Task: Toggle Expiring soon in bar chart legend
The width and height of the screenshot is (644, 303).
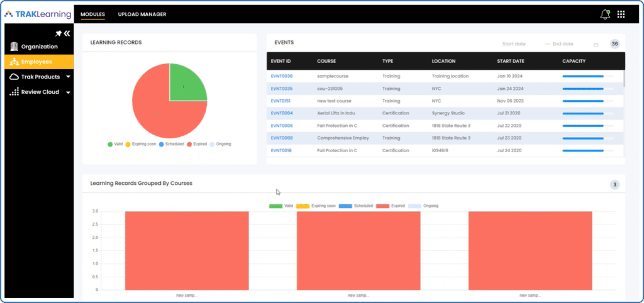Action: [x=316, y=206]
